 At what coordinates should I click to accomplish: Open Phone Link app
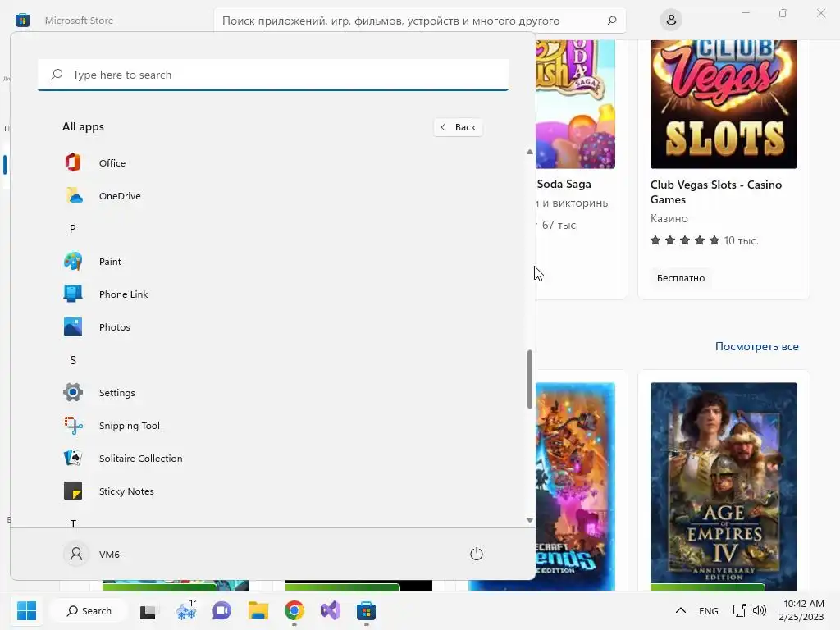[x=272, y=294]
